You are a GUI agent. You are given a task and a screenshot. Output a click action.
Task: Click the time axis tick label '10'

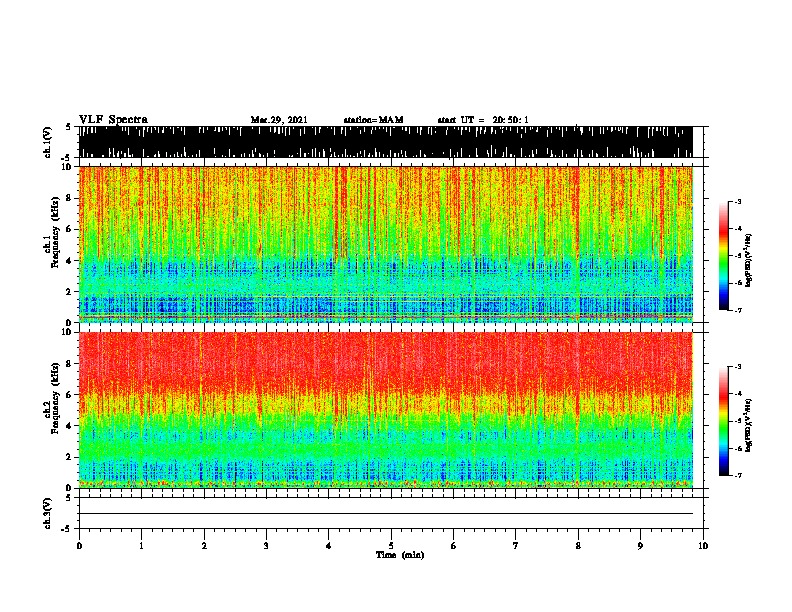pyautogui.click(x=703, y=546)
